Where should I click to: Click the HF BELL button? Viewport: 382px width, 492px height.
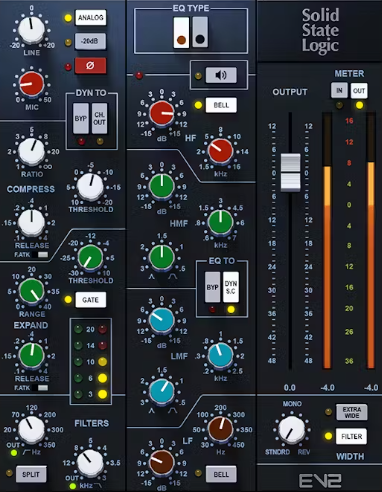(x=221, y=105)
